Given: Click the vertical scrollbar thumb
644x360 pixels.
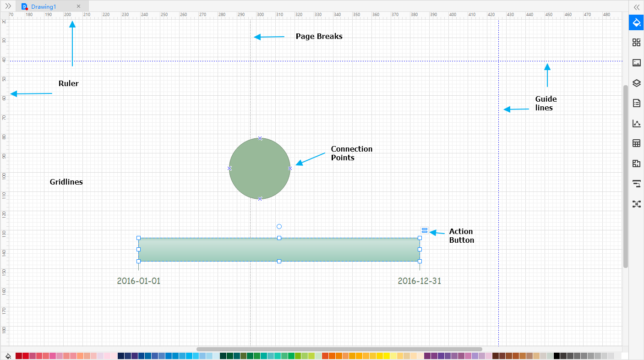Looking at the screenshot, I should pyautogui.click(x=626, y=176).
